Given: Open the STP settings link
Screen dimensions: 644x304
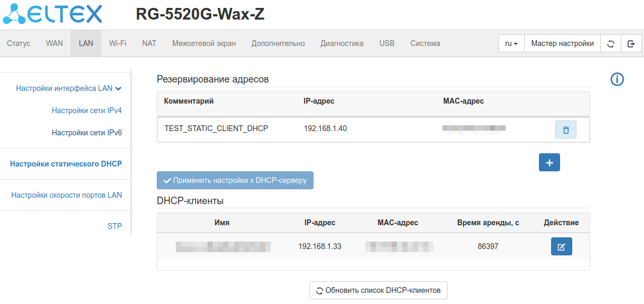Looking at the screenshot, I should coord(115,226).
